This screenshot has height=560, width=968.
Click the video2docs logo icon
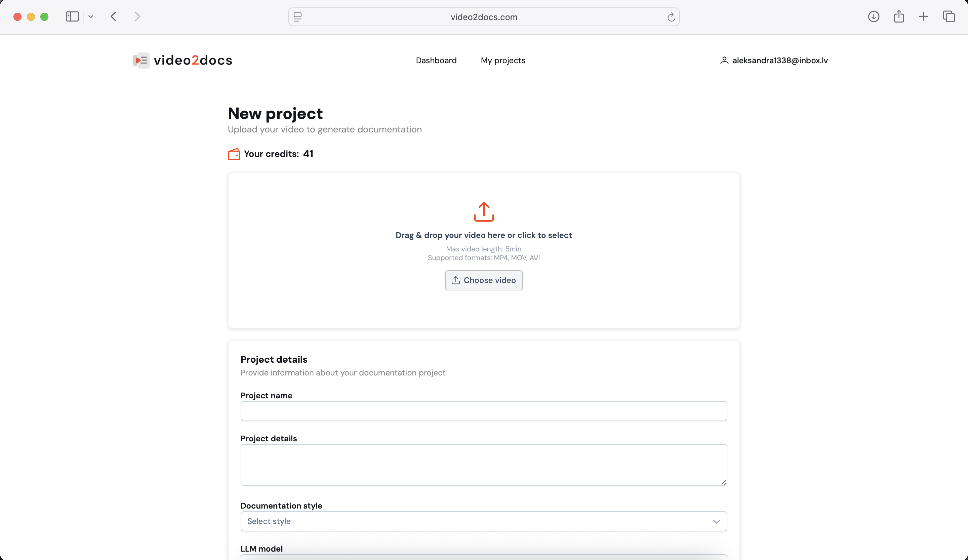pyautogui.click(x=142, y=60)
